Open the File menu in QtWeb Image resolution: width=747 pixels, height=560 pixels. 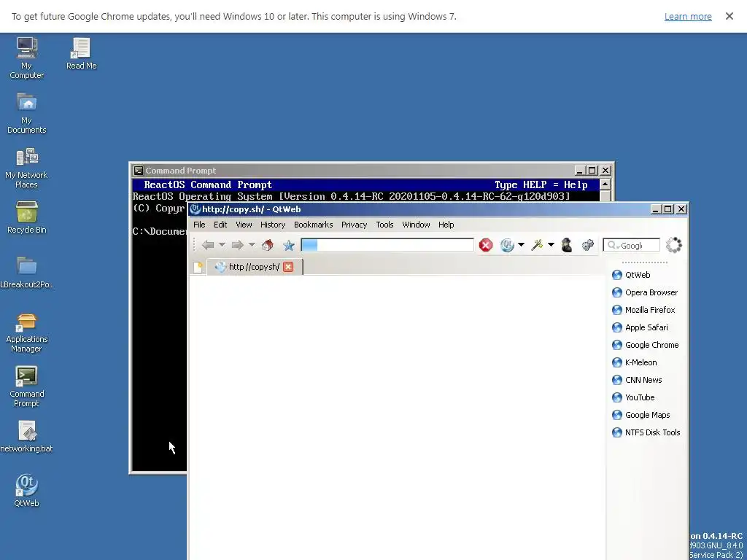pyautogui.click(x=199, y=225)
